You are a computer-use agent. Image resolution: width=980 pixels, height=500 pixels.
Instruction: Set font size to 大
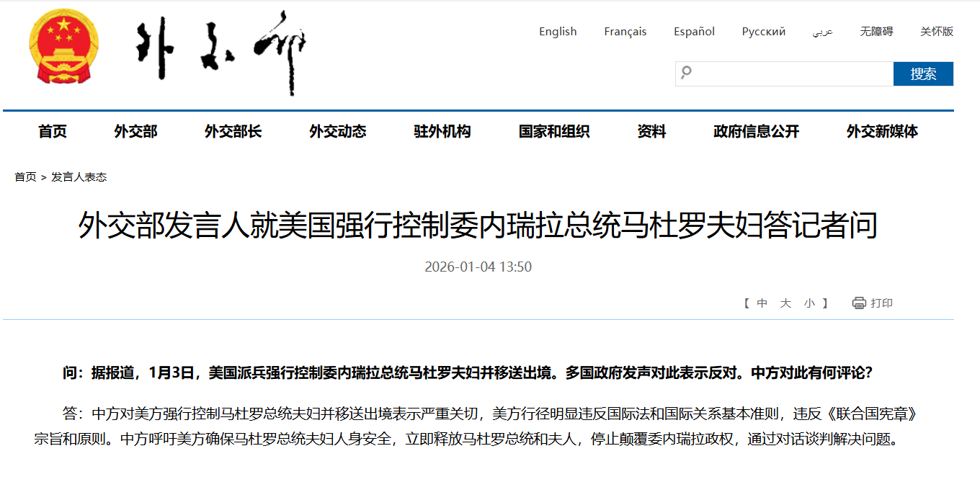pyautogui.click(x=785, y=303)
